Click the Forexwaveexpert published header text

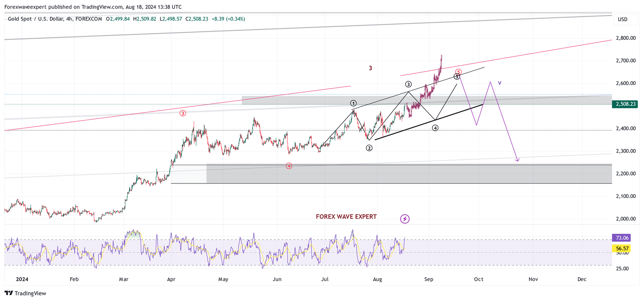tap(93, 7)
